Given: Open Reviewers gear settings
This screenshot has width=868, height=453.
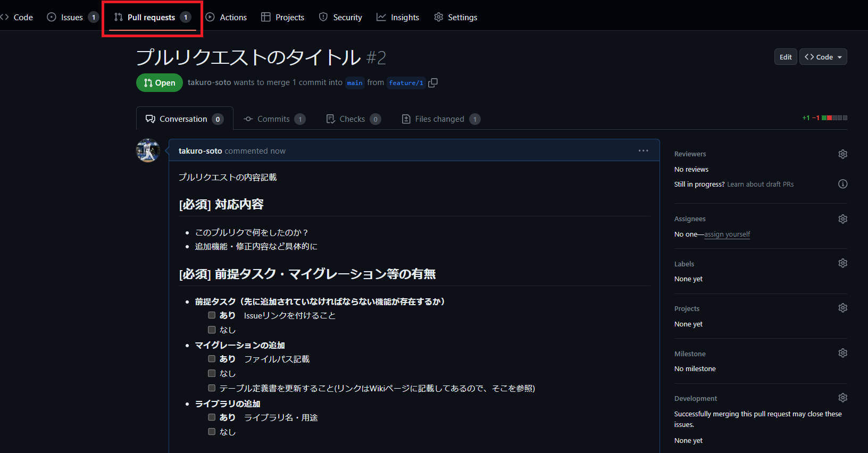Looking at the screenshot, I should [842, 154].
